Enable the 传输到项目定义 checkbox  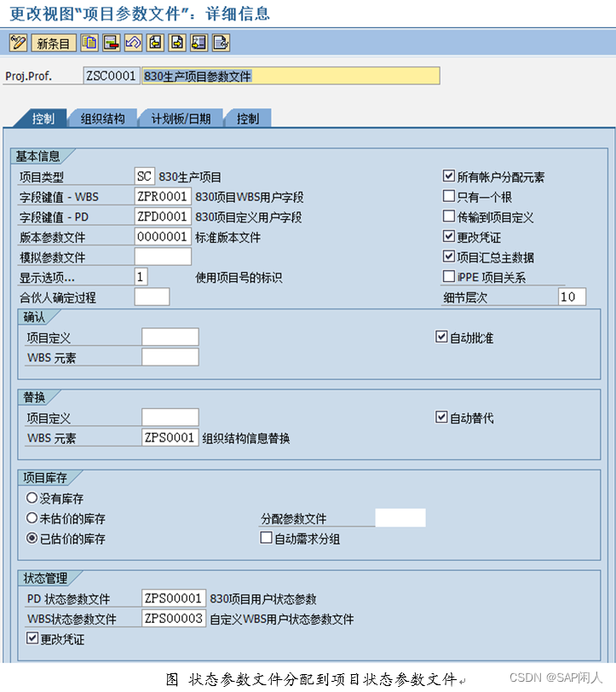[449, 216]
